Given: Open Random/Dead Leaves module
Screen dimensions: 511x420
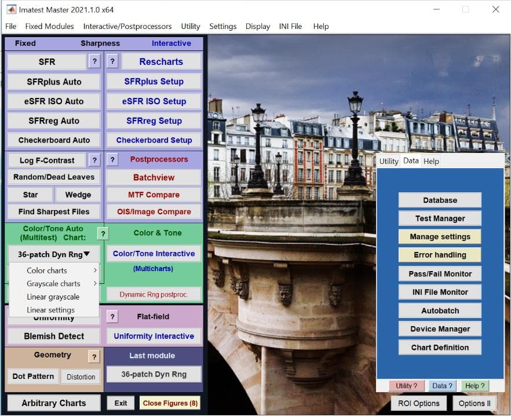Looking at the screenshot, I should (54, 177).
